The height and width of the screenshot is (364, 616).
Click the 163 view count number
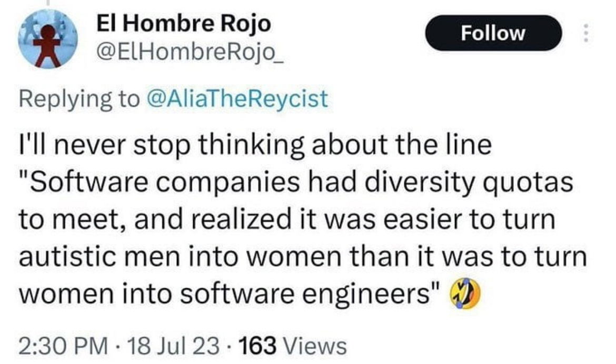point(257,346)
